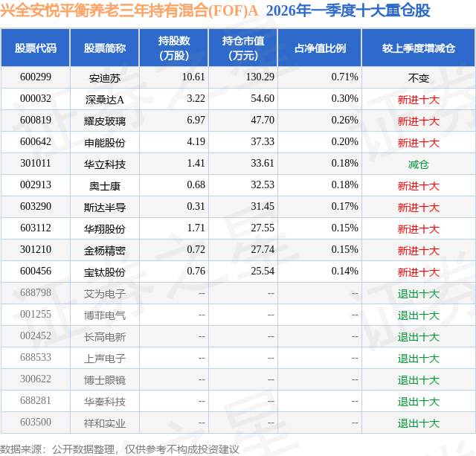Click holding value 37.33

coord(263,141)
